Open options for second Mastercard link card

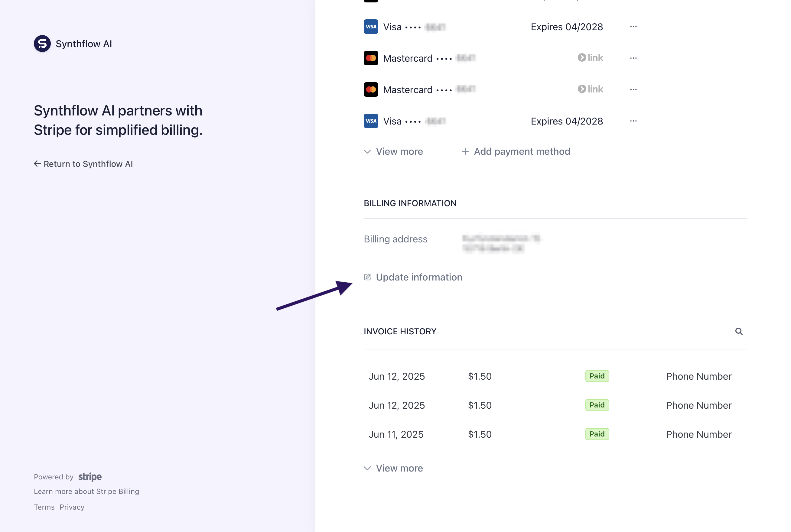[x=633, y=89]
